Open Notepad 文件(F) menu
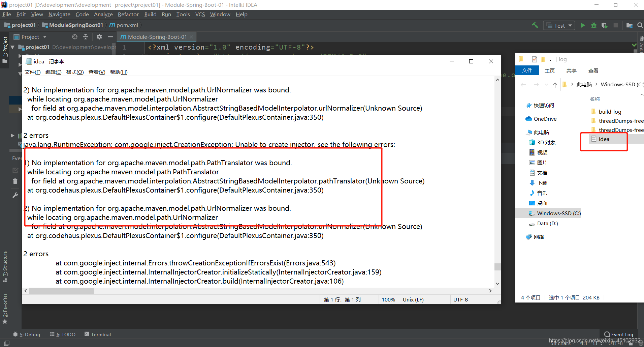The width and height of the screenshot is (644, 347). 32,72
